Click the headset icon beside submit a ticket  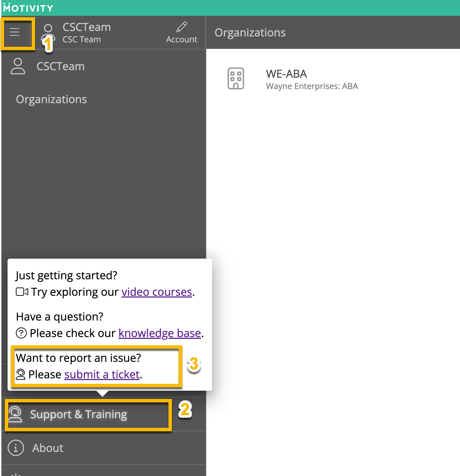pos(21,374)
